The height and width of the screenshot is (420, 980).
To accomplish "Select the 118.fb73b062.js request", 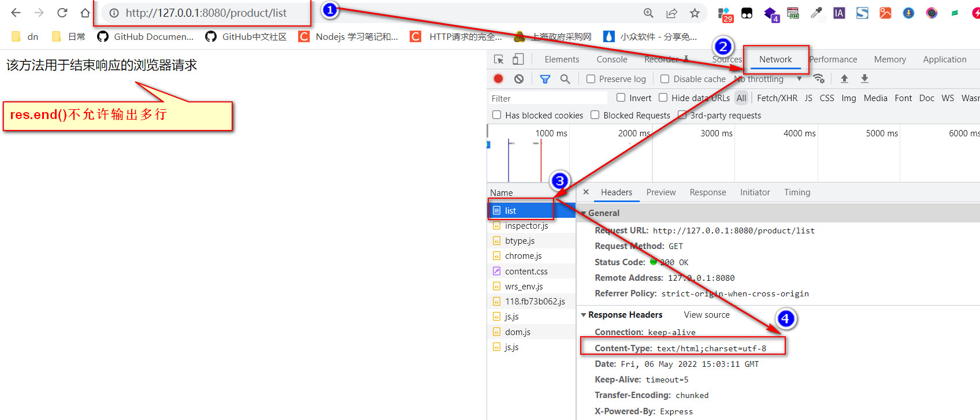I will [532, 301].
